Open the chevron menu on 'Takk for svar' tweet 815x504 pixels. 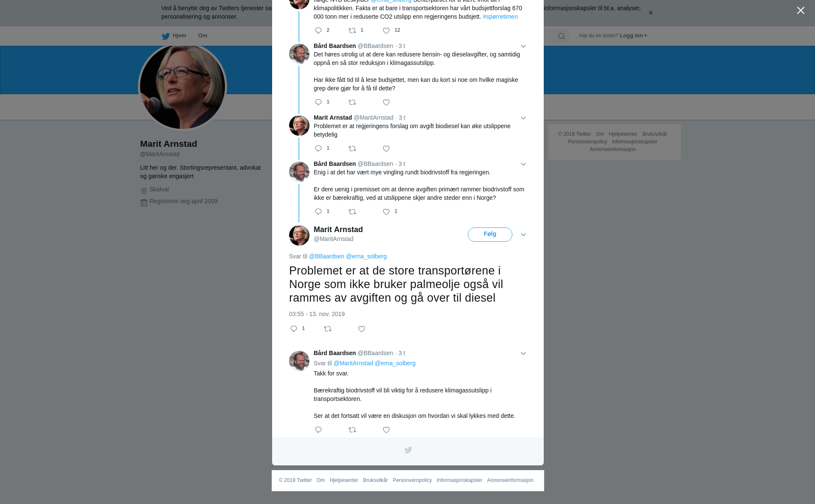[x=523, y=353]
